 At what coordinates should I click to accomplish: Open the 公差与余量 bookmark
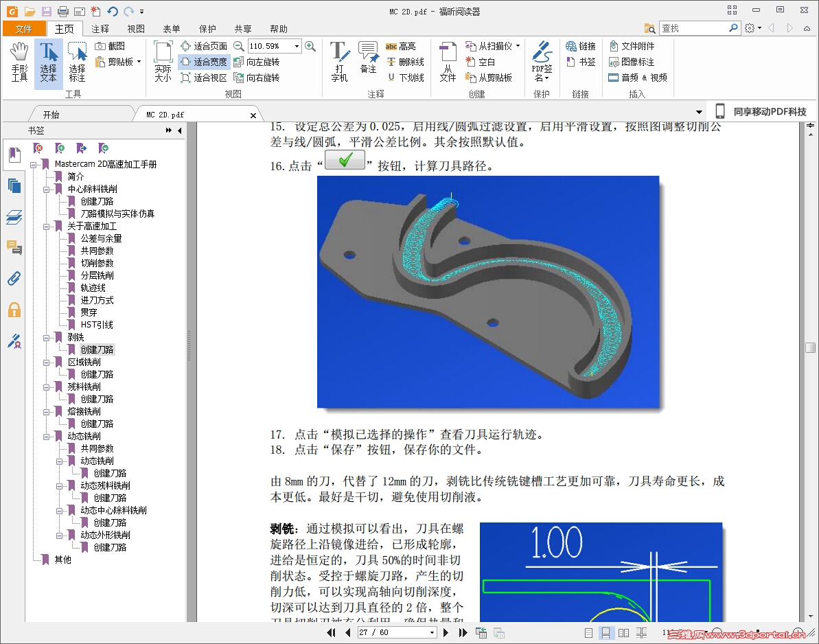point(101,238)
